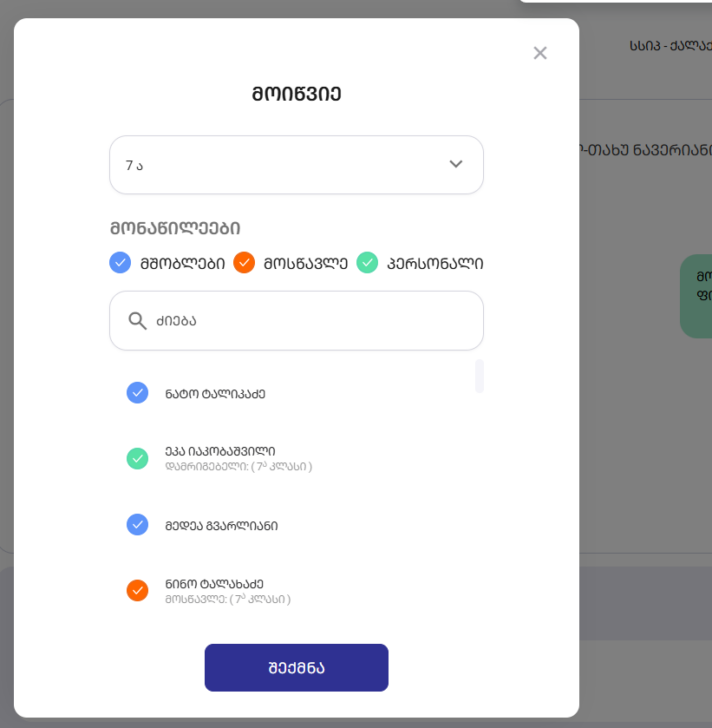Click the magnifier search icon
712x728 pixels.
click(138, 321)
